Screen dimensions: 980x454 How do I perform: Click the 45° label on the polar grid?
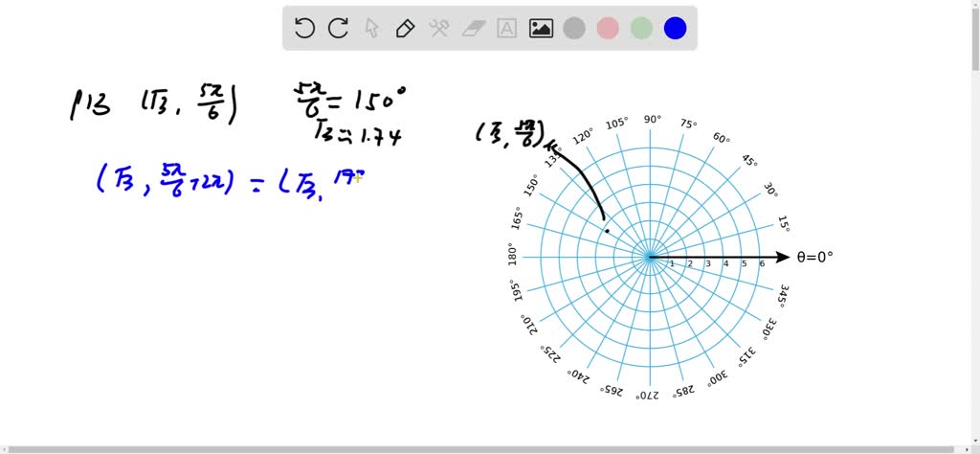749,160
